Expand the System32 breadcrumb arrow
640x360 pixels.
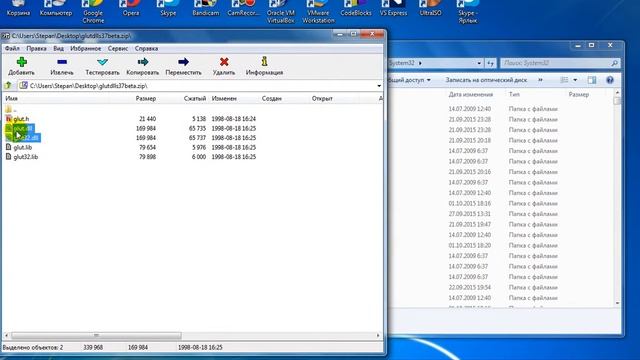tap(420, 63)
